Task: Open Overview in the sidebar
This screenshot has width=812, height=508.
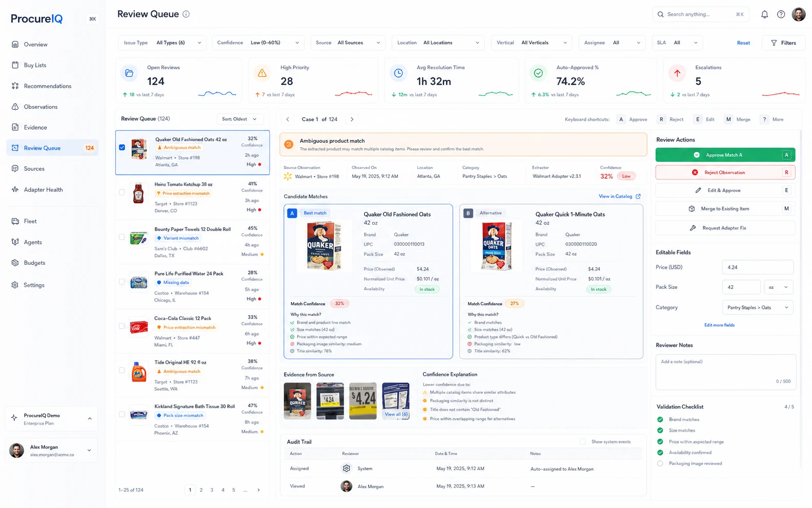Action: point(52,45)
